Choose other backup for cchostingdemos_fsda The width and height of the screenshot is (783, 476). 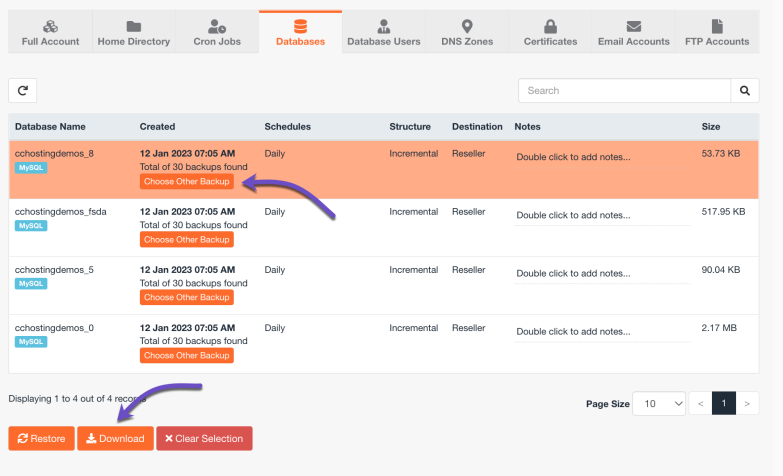[187, 240]
